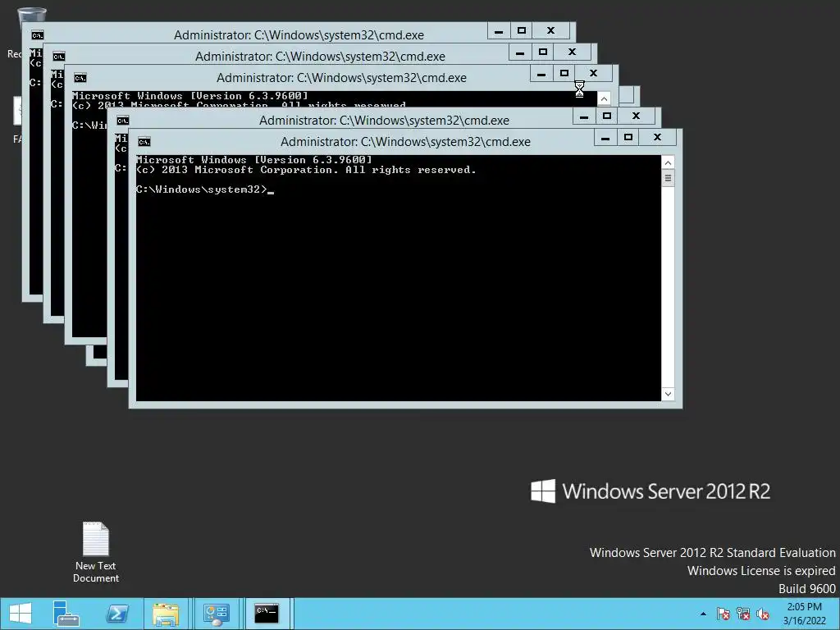Open Windows PowerShell from the taskbar
840x630 pixels.
point(117,614)
